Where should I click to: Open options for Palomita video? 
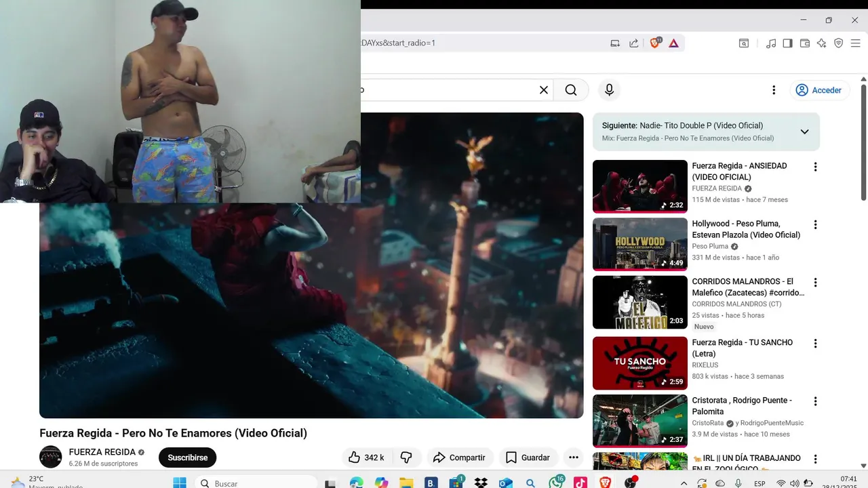click(815, 401)
